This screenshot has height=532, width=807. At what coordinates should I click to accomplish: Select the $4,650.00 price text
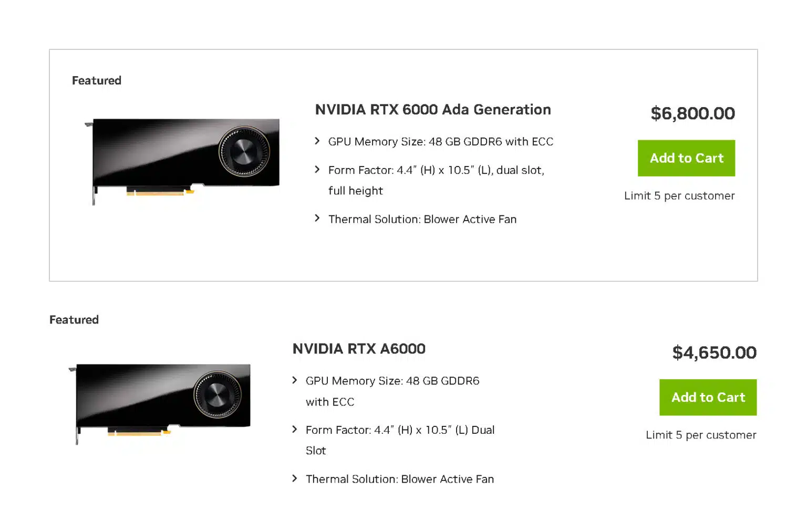[713, 352]
